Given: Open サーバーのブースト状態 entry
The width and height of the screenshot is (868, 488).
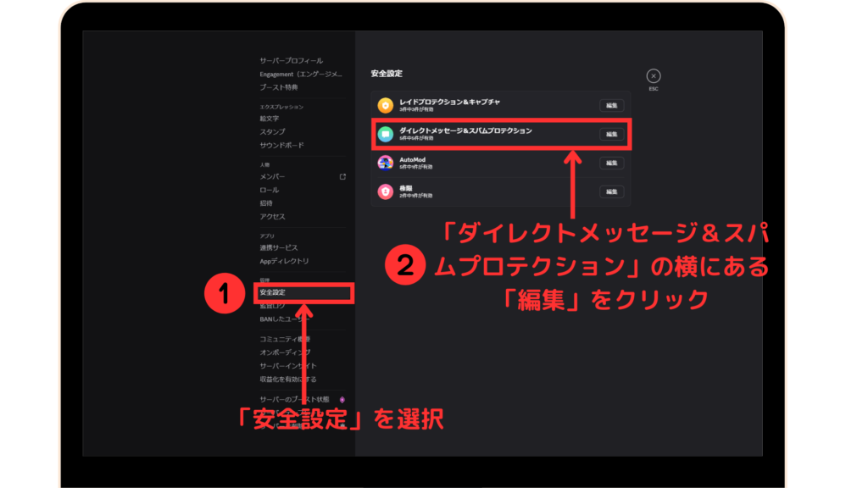Looking at the screenshot, I should pyautogui.click(x=294, y=400).
